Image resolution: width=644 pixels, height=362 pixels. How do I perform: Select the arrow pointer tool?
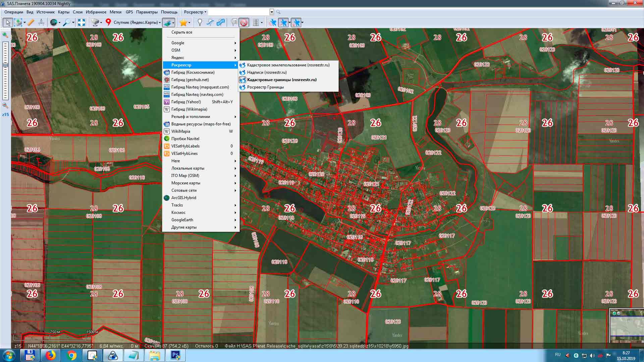(8, 22)
